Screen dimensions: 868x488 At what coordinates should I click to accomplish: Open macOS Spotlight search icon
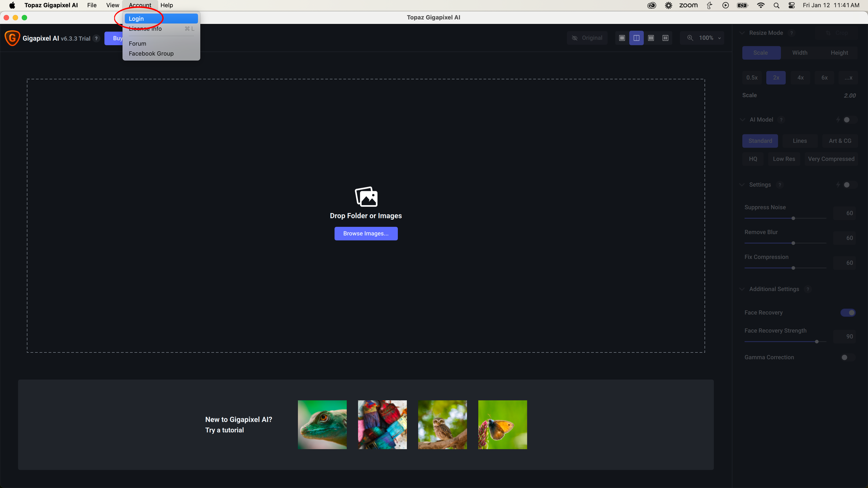pos(776,5)
